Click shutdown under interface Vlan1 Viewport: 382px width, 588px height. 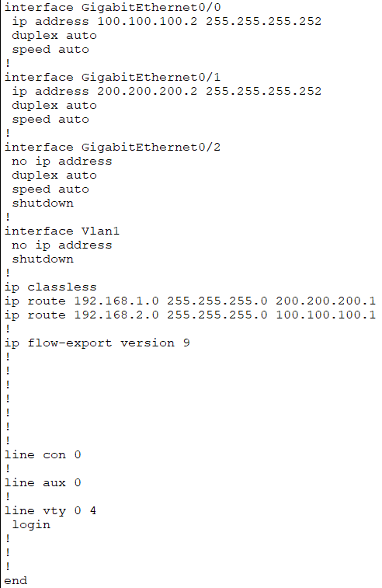pos(43,259)
